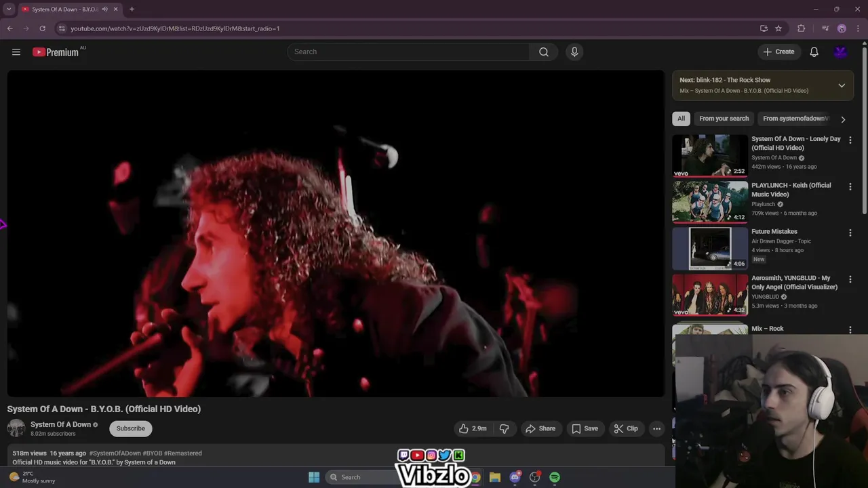Viewport: 868px width, 488px height.
Task: Like the video with thumbs up
Action: coord(473,428)
